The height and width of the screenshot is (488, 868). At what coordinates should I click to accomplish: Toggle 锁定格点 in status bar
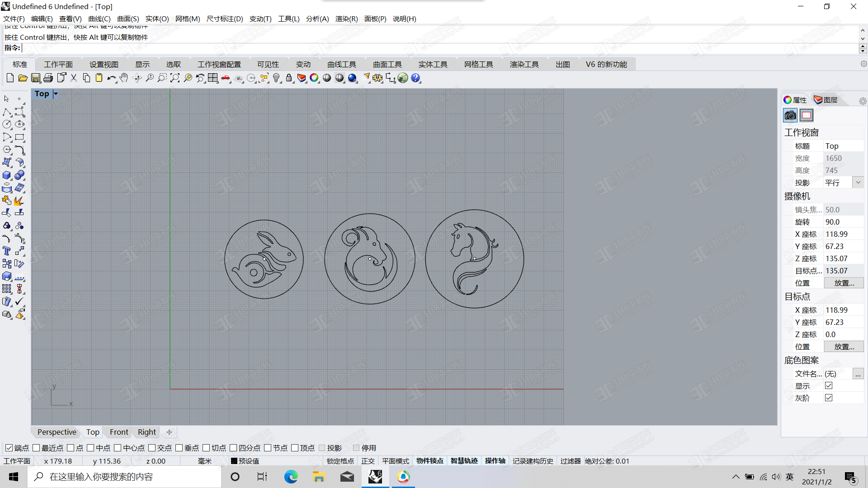coord(340,461)
